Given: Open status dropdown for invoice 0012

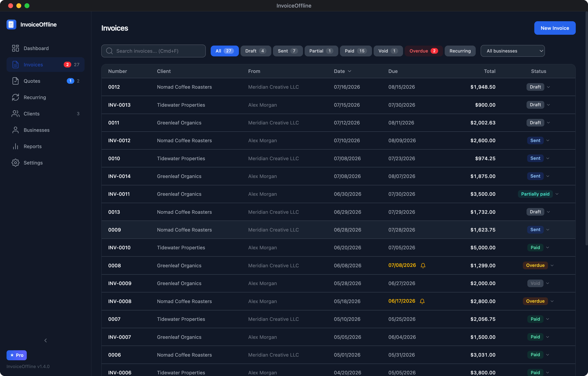Looking at the screenshot, I should pyautogui.click(x=548, y=87).
